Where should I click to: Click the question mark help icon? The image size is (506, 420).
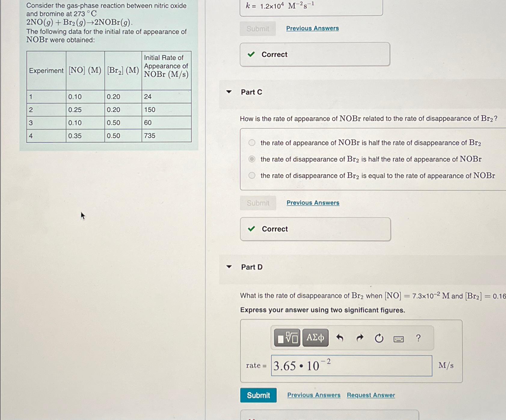(418, 338)
